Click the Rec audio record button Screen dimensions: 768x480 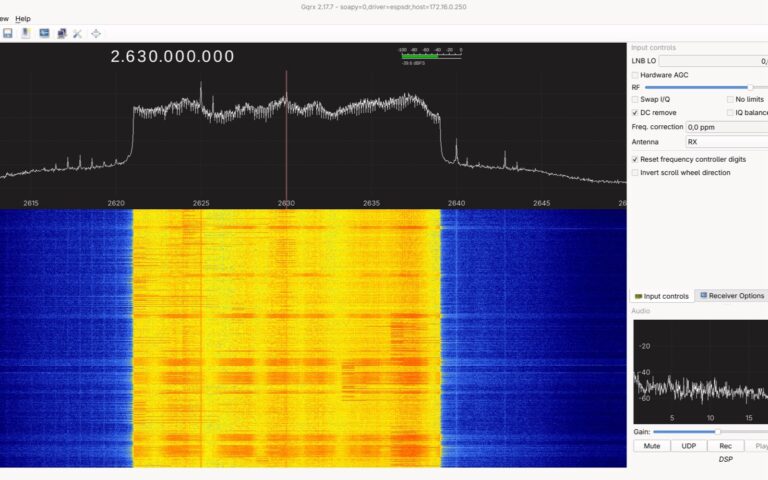pos(725,446)
